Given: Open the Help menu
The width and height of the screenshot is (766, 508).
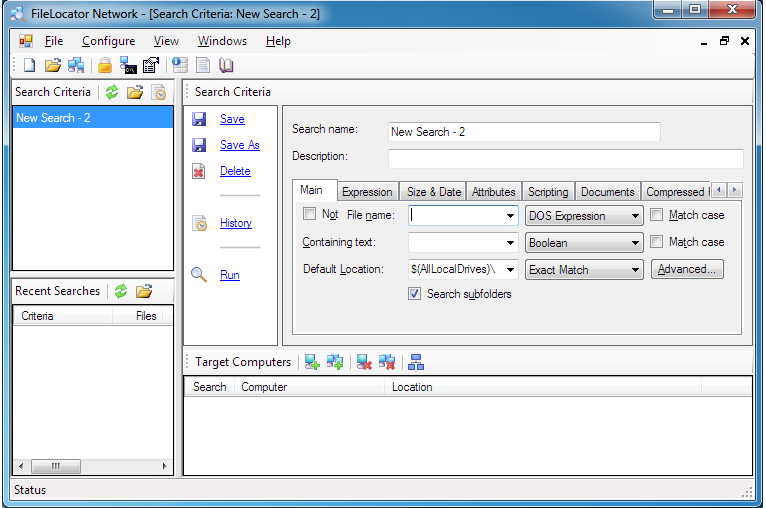Looking at the screenshot, I should [x=278, y=41].
